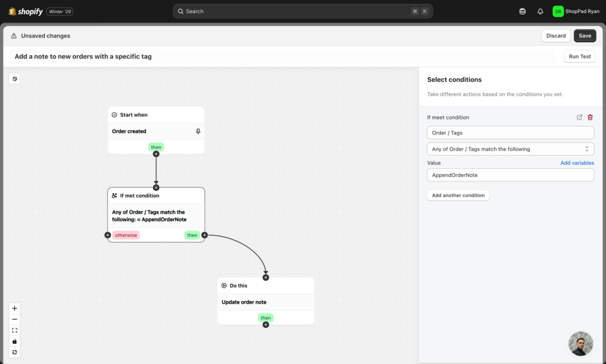This screenshot has height=364, width=606.
Task: Select the reposition canvas icon below the lock
Action: pyautogui.click(x=14, y=352)
